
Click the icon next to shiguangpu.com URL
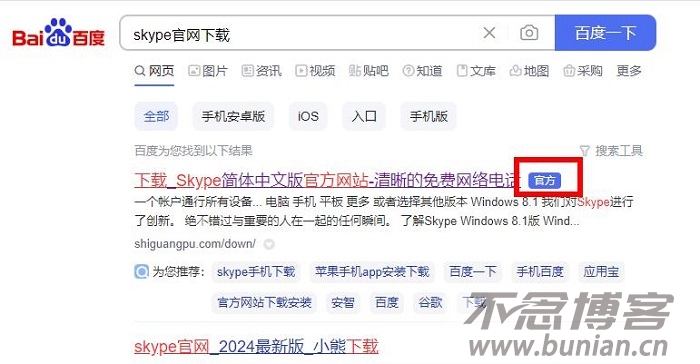click(269, 244)
